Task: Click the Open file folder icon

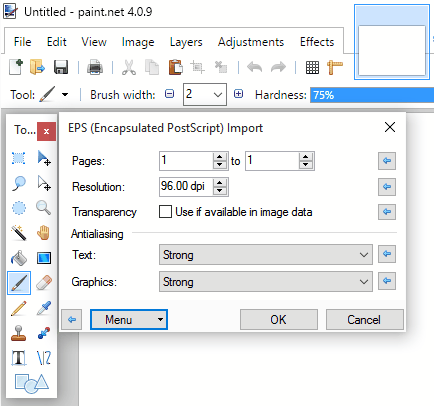Action: click(37, 67)
